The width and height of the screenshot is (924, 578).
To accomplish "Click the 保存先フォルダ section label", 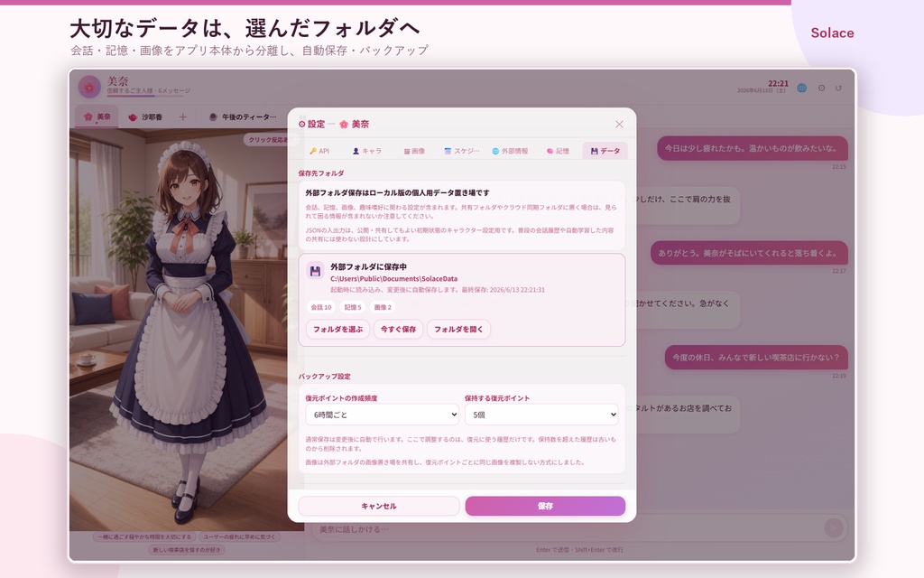I will coord(321,173).
